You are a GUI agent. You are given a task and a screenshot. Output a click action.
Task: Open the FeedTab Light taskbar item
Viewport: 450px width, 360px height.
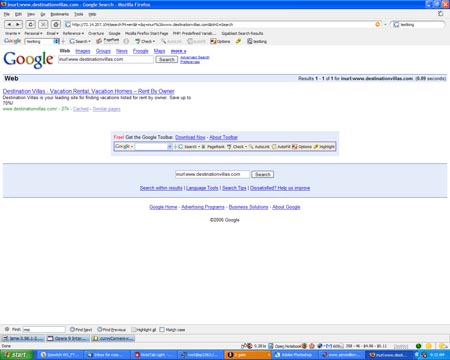pyautogui.click(x=153, y=355)
